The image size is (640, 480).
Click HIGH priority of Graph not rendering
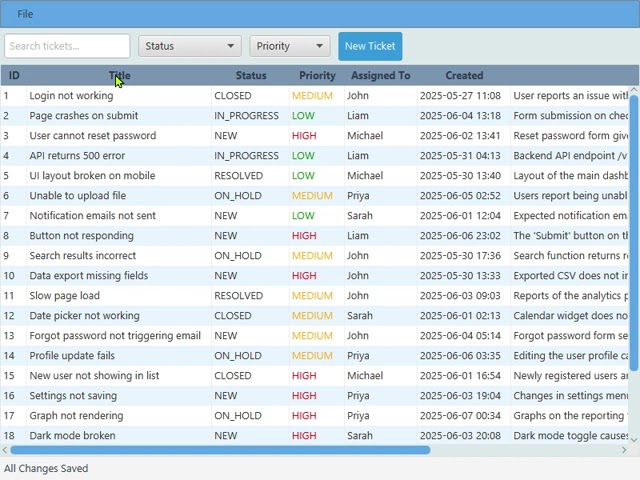[304, 416]
